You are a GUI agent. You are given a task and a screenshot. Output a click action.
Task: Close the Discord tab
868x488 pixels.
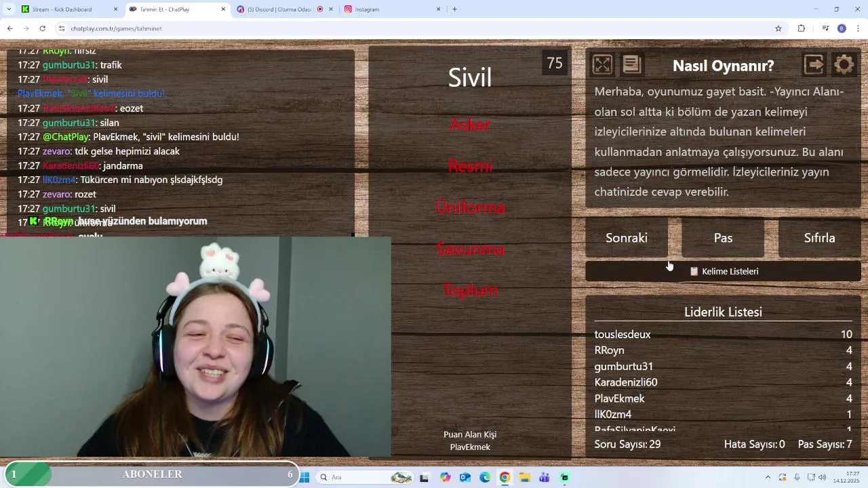[x=330, y=9]
